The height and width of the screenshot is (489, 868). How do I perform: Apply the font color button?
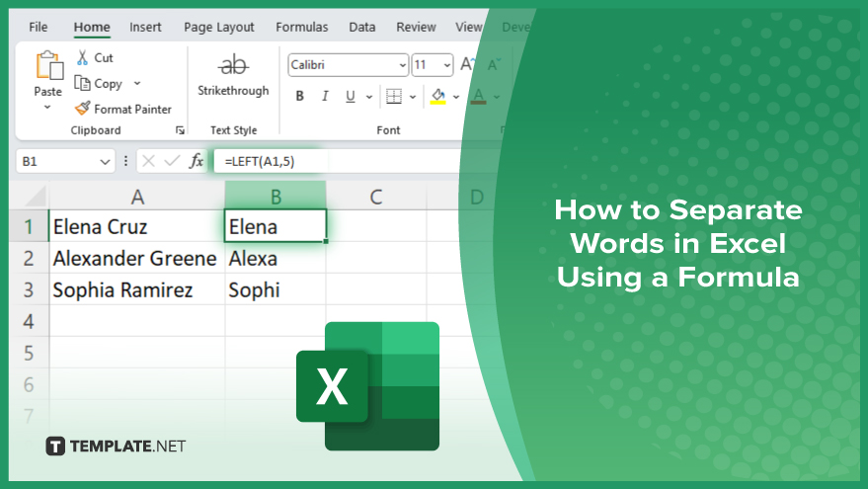(x=478, y=97)
